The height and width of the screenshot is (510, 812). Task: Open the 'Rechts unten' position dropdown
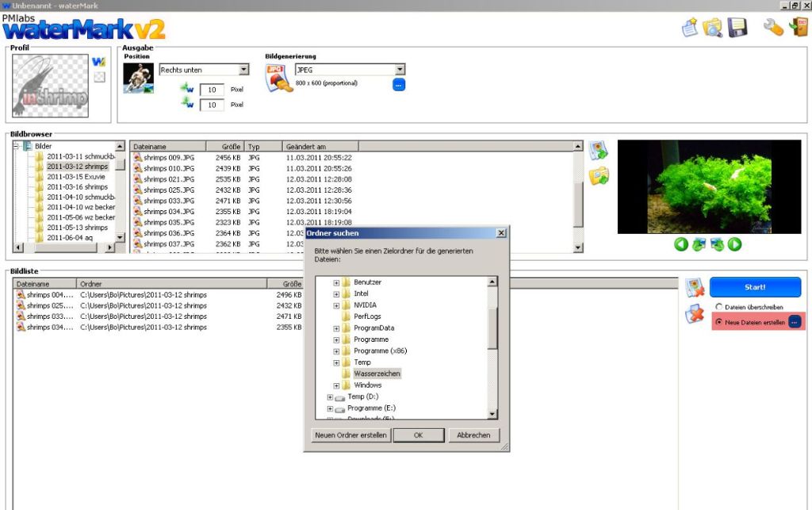pyautogui.click(x=243, y=70)
